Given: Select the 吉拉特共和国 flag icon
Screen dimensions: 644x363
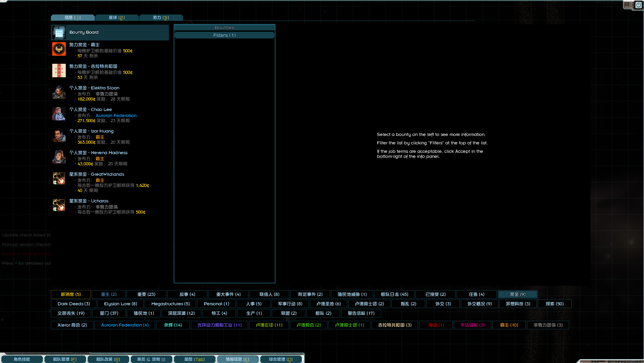Looking at the screenshot, I should click(59, 71).
